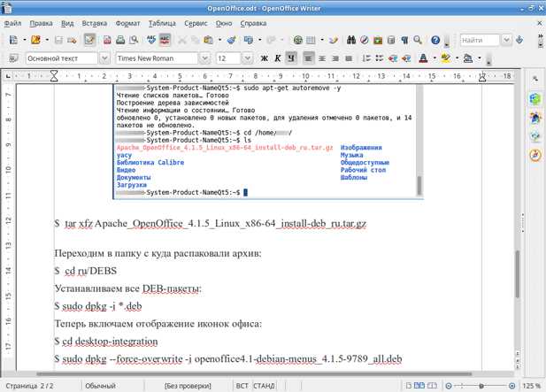Apply paragraph background color button
This screenshot has width=546, height=392.
468,58
